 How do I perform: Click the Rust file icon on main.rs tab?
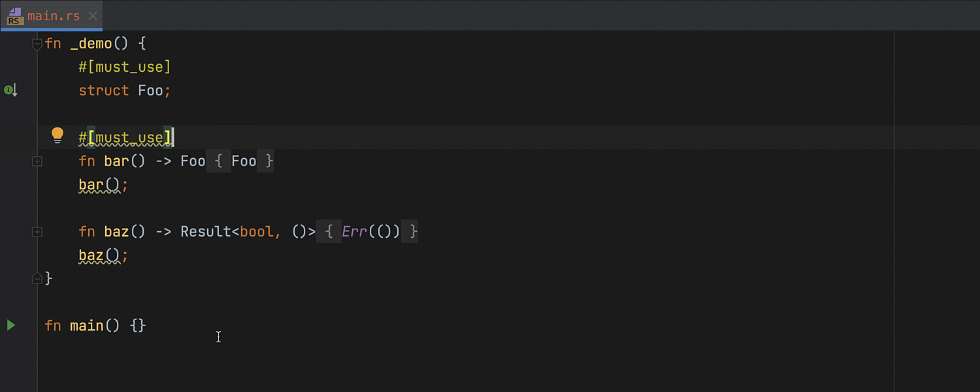(15, 16)
